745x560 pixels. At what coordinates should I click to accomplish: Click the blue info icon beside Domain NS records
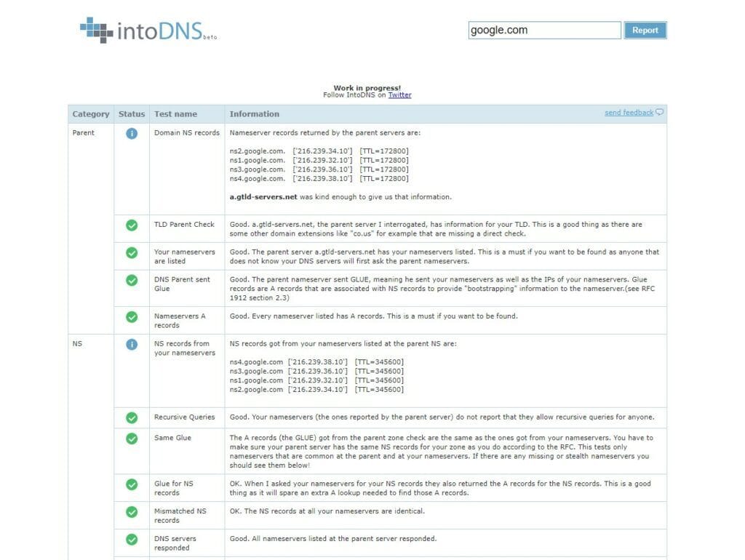(132, 132)
